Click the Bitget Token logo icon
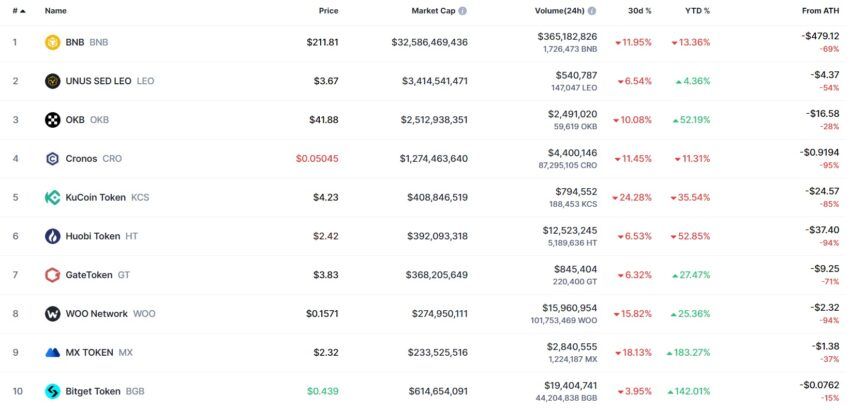Image resolution: width=850 pixels, height=410 pixels. pyautogui.click(x=53, y=391)
